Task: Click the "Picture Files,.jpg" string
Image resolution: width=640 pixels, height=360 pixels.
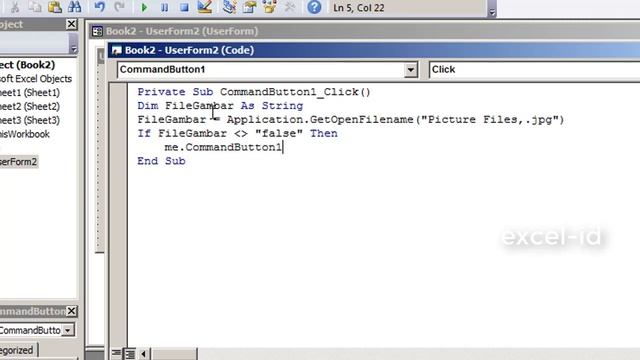Action: tap(489, 120)
